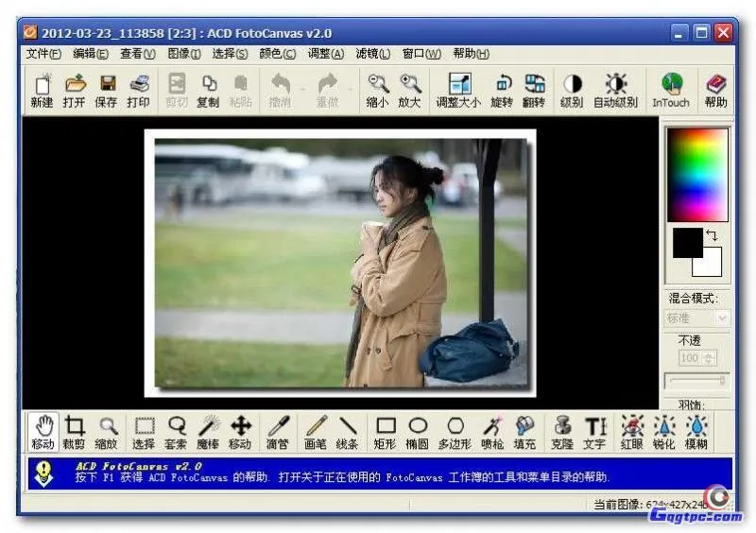Open the 查看(V) menu
The height and width of the screenshot is (533, 756).
(x=138, y=54)
